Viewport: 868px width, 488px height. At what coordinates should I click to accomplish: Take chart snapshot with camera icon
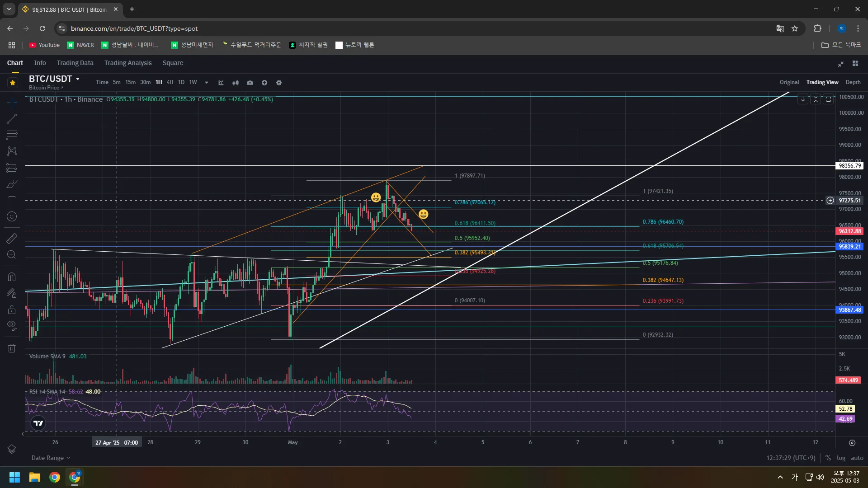[250, 83]
